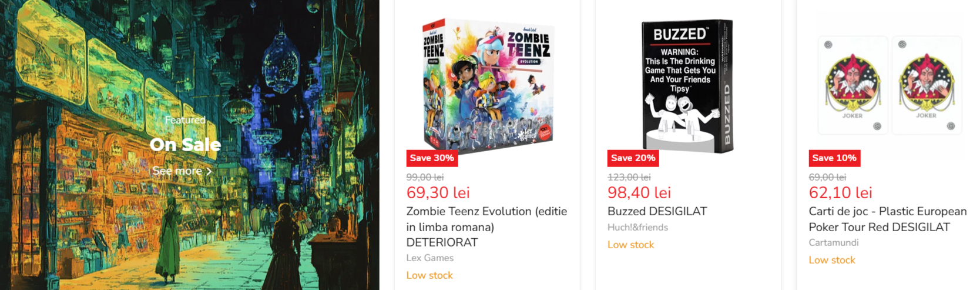Open the Joker playing cards image
Screen dimensions: 980x290
click(x=889, y=86)
